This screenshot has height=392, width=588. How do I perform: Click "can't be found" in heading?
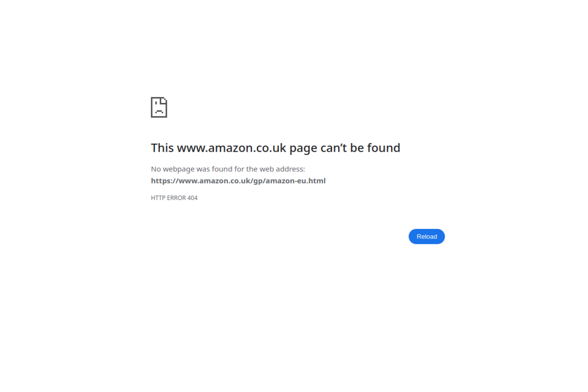coord(360,148)
